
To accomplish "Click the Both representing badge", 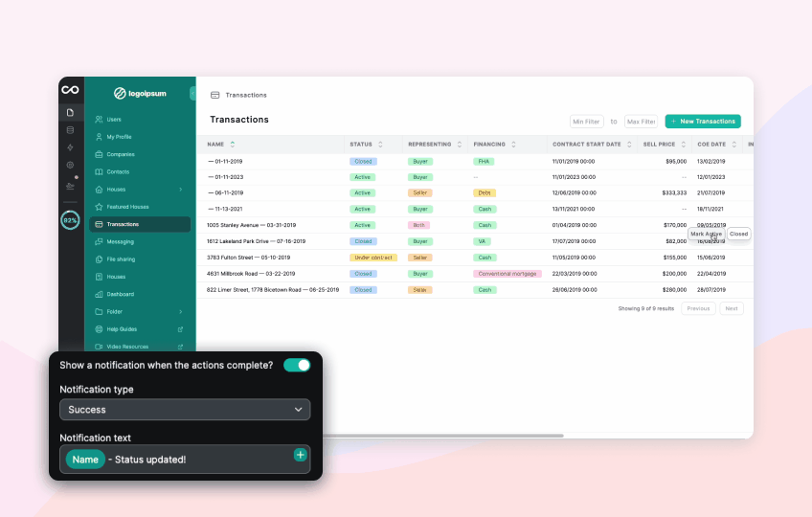I will point(419,225).
